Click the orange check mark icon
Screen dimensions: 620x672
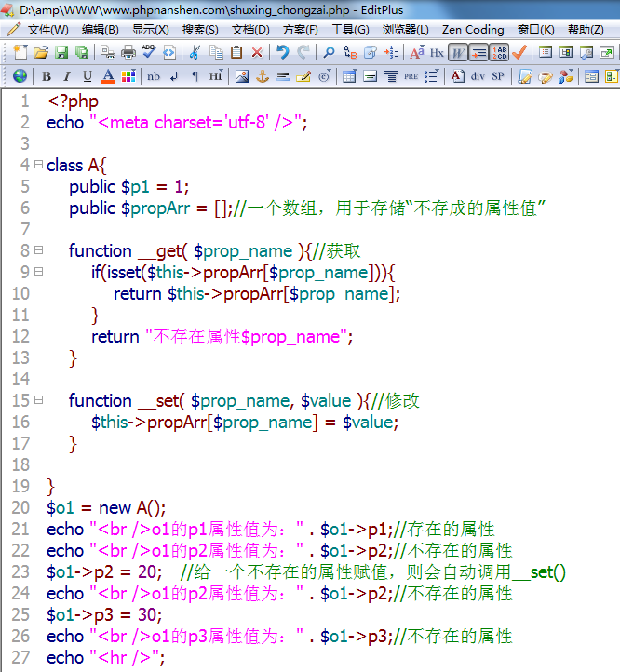coord(519,52)
